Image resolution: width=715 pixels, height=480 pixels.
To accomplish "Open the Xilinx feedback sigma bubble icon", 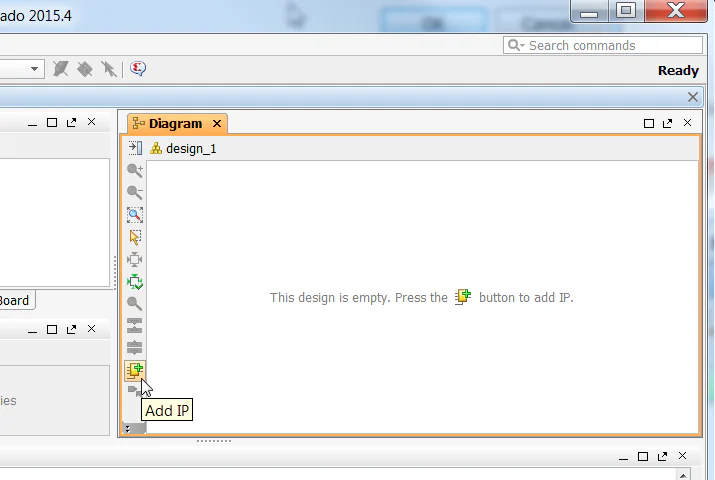I will tap(138, 68).
